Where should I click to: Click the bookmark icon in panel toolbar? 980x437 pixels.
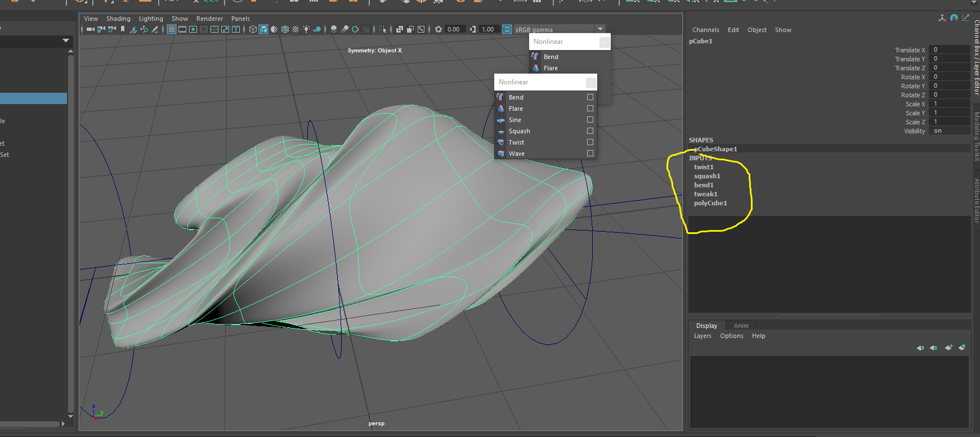coord(123,29)
